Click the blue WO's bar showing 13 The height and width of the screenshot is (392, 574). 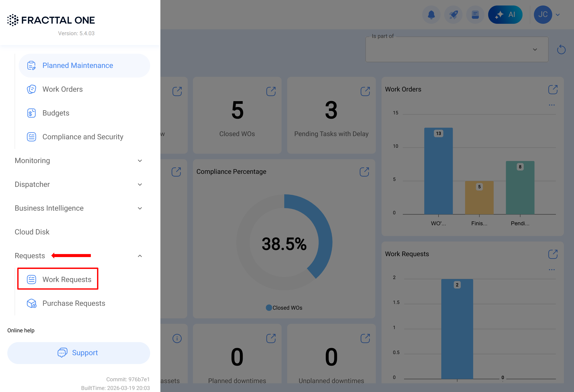[439, 173]
